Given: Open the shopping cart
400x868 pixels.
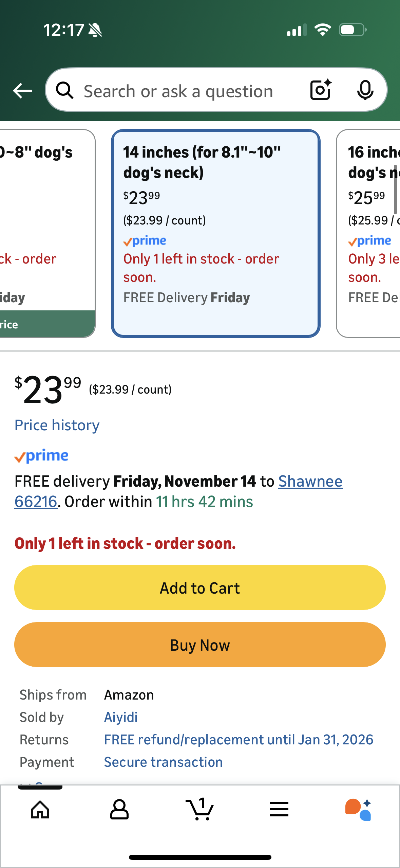Looking at the screenshot, I should pyautogui.click(x=200, y=810).
